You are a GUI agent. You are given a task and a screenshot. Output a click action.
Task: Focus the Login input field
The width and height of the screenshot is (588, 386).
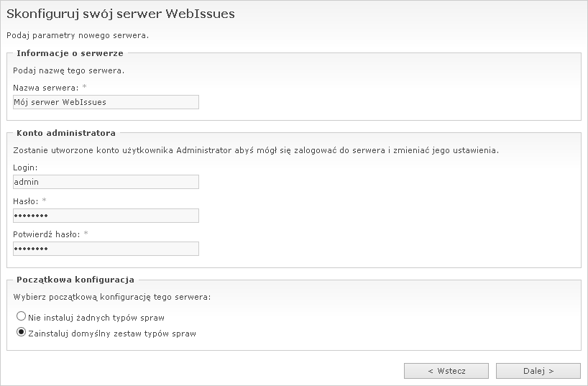[x=106, y=183]
